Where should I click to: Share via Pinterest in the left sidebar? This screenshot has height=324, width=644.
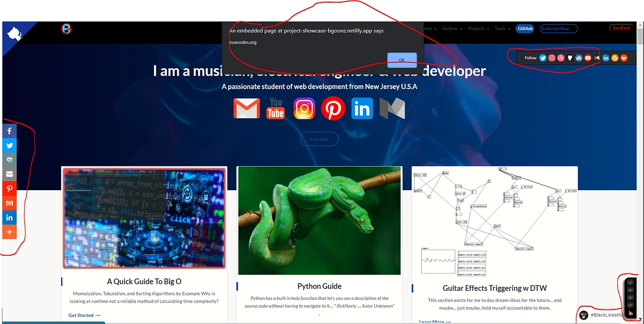[10, 189]
